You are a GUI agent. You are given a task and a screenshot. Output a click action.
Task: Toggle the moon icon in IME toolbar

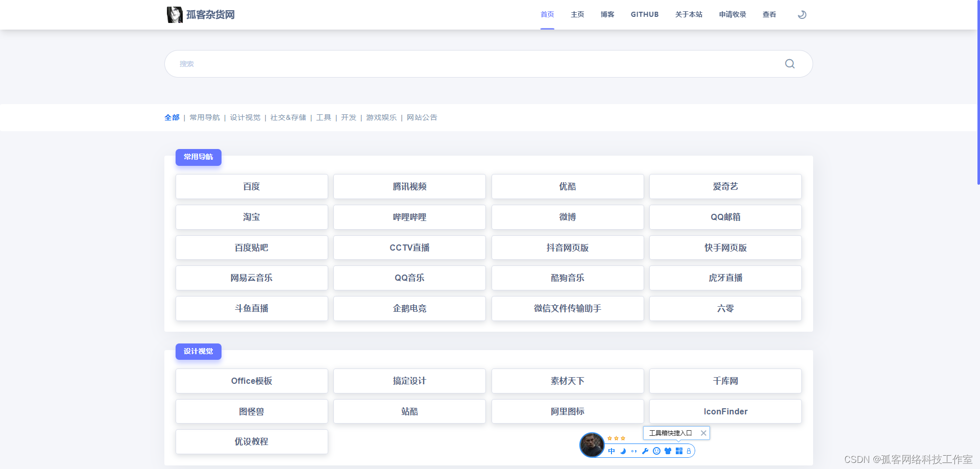623,451
